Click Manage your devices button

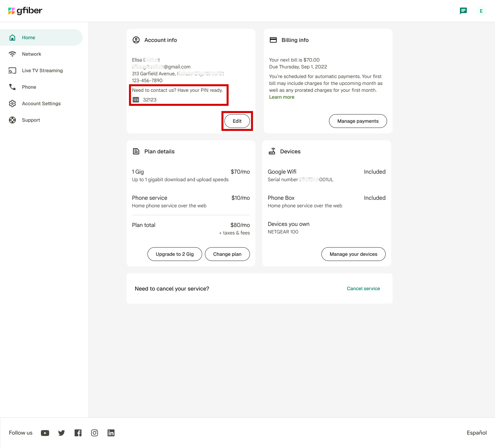click(353, 254)
